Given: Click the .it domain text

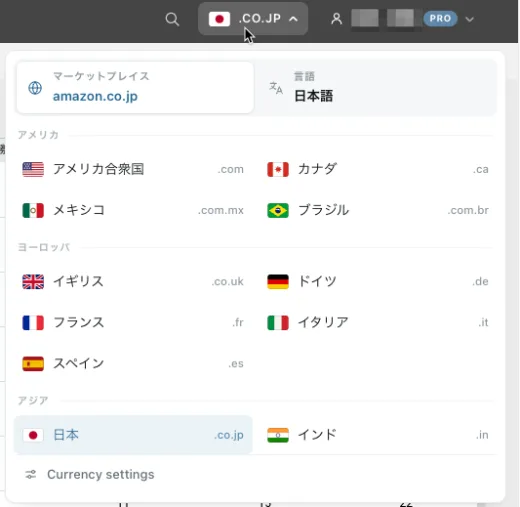Looking at the screenshot, I should [483, 323].
